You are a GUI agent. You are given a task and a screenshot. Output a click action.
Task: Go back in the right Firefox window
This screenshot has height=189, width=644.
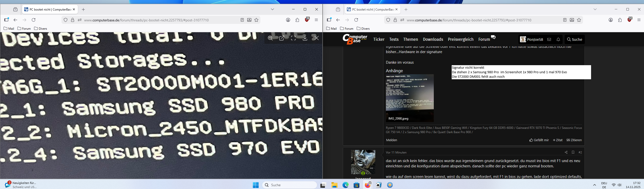point(338,20)
